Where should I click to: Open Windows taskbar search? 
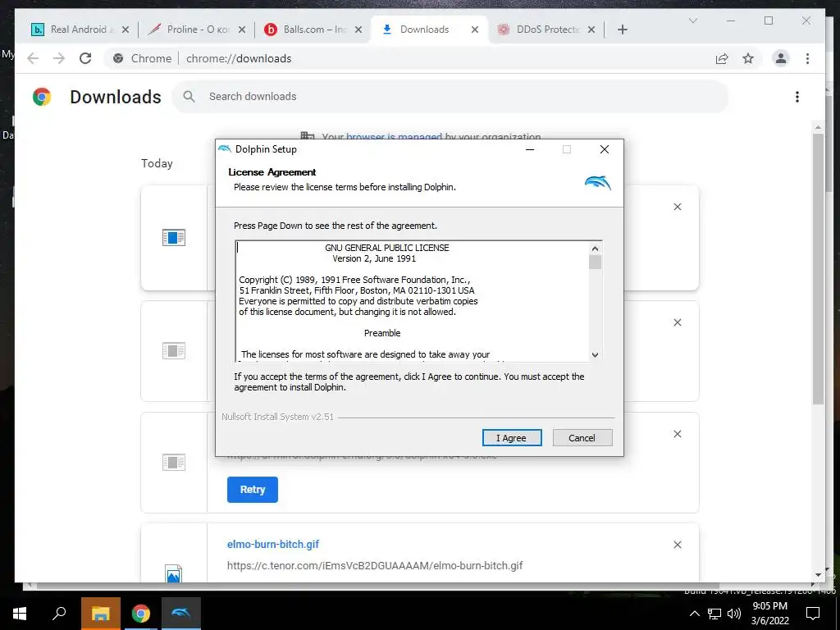(59, 614)
